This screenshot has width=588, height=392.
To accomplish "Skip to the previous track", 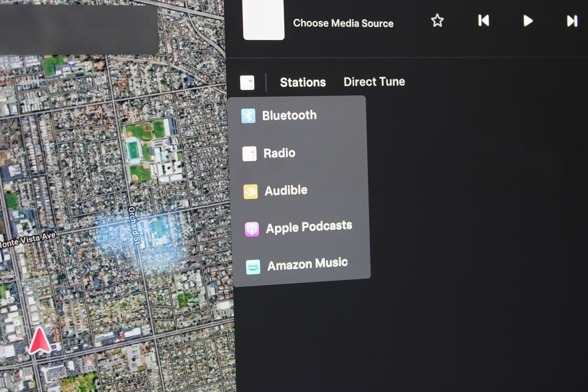I will click(483, 21).
